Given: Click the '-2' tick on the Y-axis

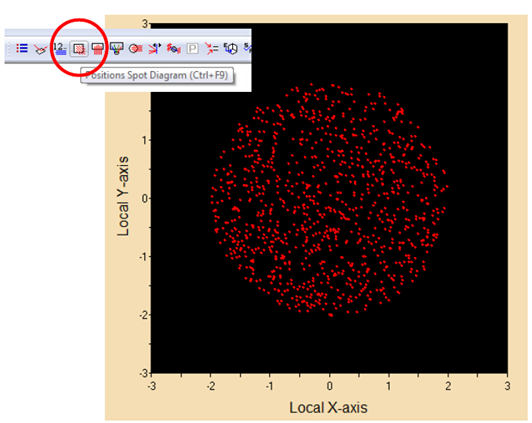Looking at the screenshot, I should [145, 315].
